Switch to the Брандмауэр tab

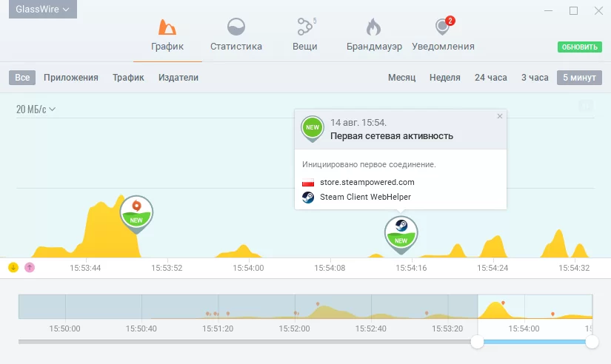374,36
